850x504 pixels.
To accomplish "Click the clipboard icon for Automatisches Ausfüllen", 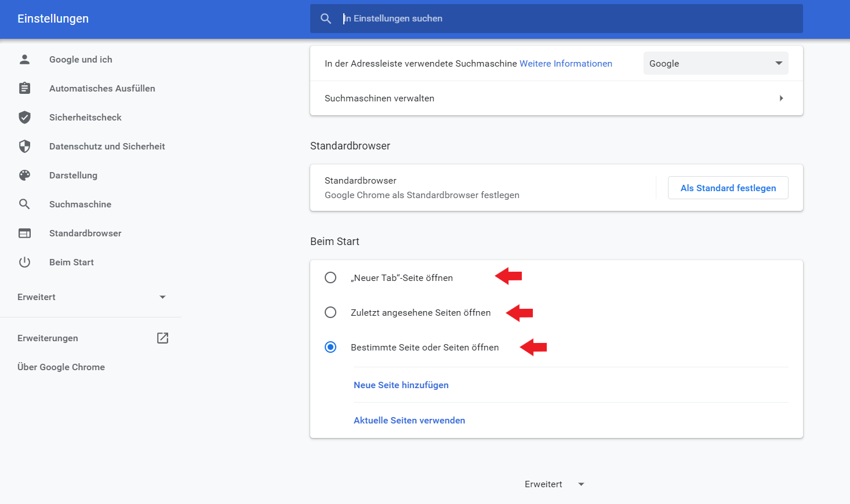I will (x=24, y=88).
